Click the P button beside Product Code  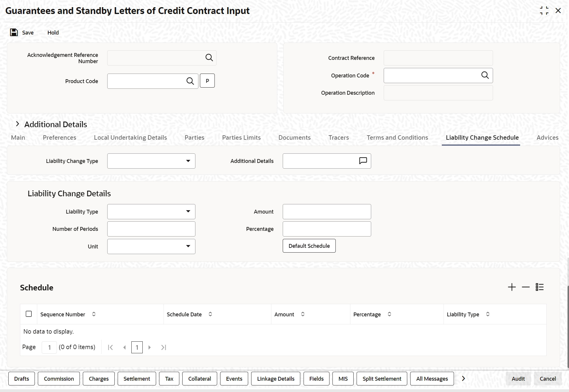point(207,81)
